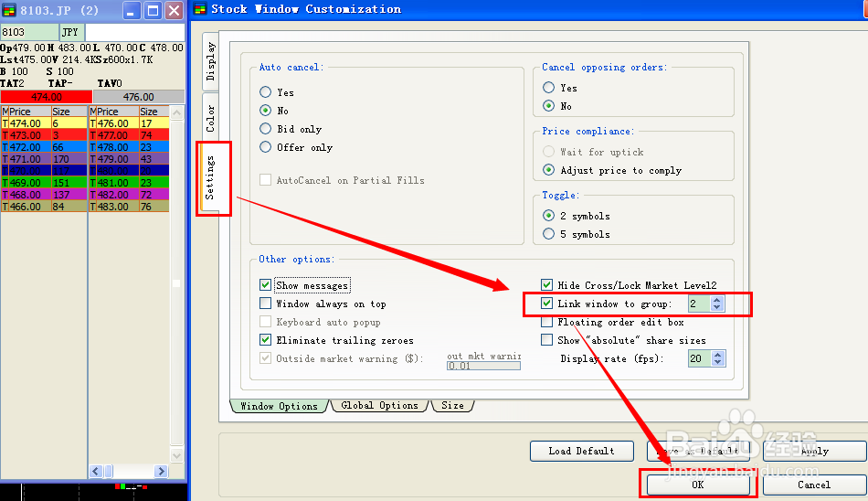Click bid row price 471.00
Image resolution: width=868 pixels, height=501 pixels.
(25, 159)
